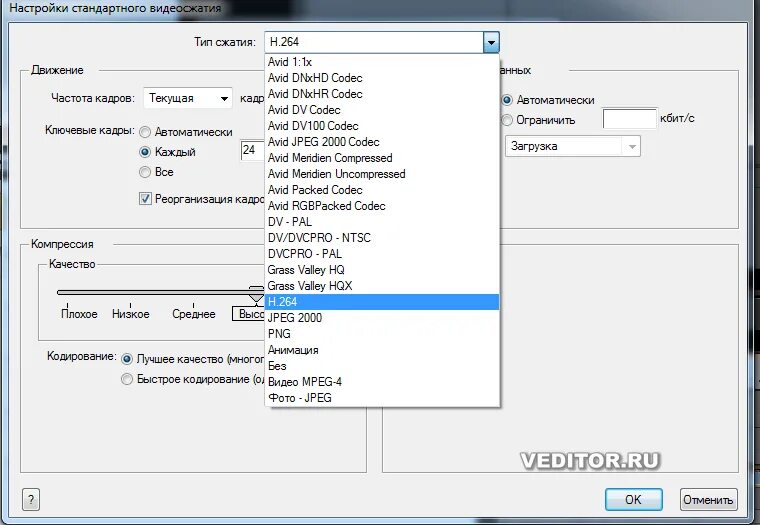Choose Фото - JPEG option
Viewport: 760px width, 525px height.
click(382, 398)
